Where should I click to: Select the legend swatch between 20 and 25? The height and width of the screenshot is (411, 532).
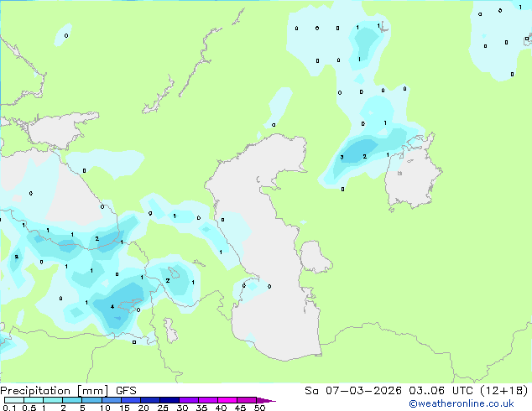[149, 400]
